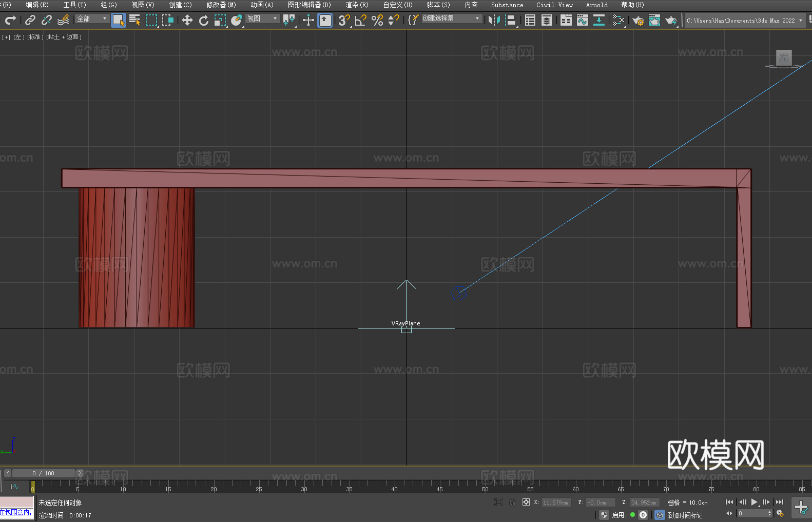This screenshot has width=812, height=522.
Task: Open the 创建选择集 named selection dropdown
Action: tap(451, 18)
